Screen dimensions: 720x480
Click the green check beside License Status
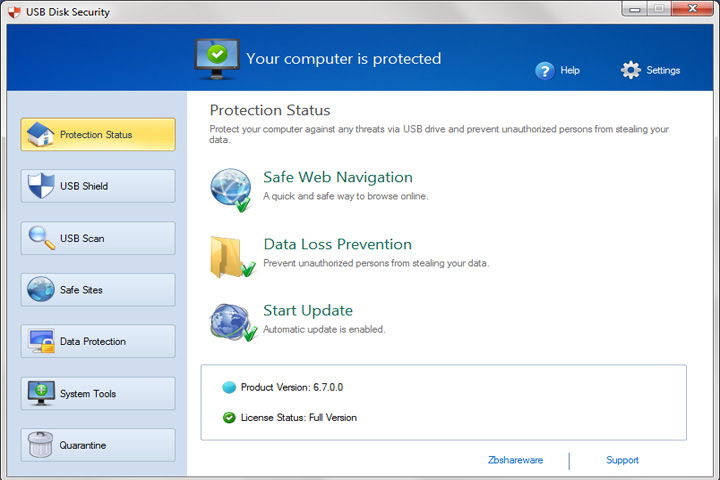pyautogui.click(x=229, y=418)
